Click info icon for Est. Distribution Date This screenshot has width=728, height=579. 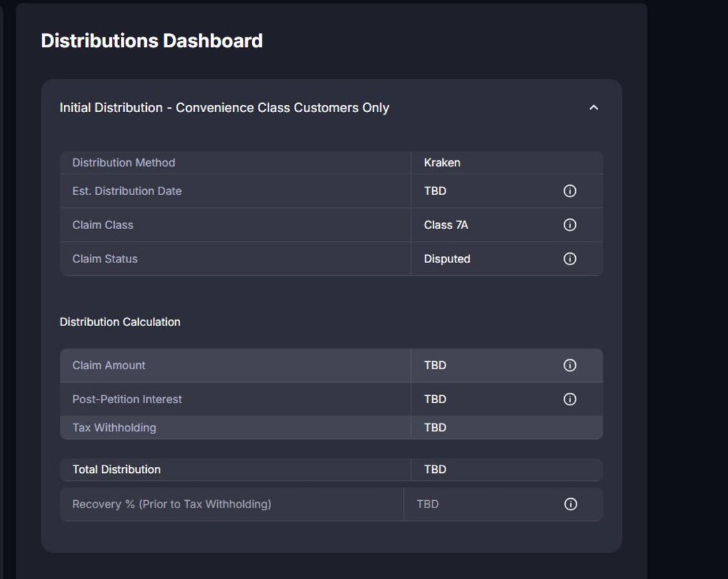pos(570,191)
